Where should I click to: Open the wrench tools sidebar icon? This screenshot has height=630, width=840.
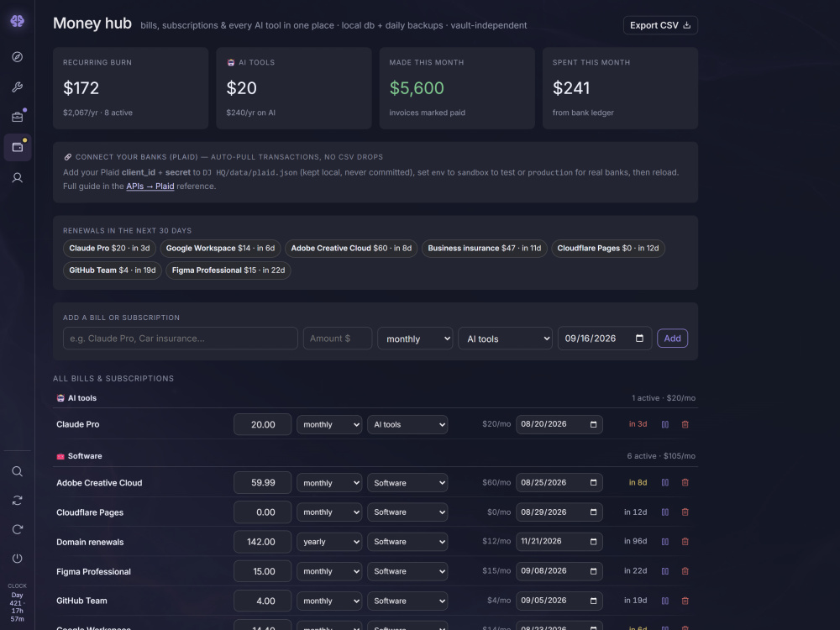click(x=17, y=87)
